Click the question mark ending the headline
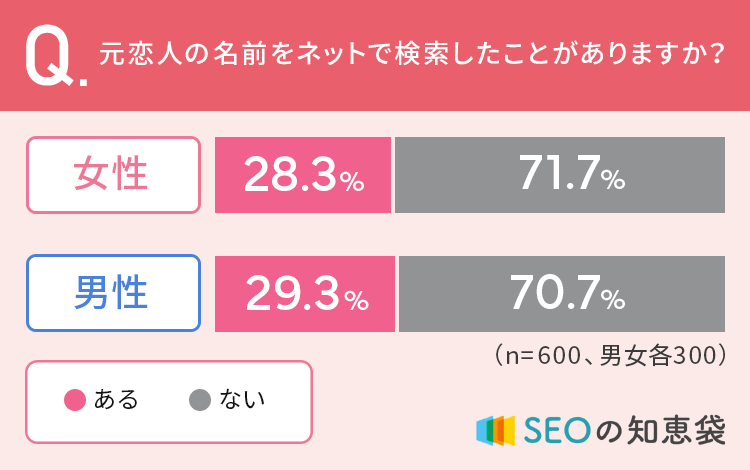This screenshot has width=750, height=470. (x=714, y=56)
